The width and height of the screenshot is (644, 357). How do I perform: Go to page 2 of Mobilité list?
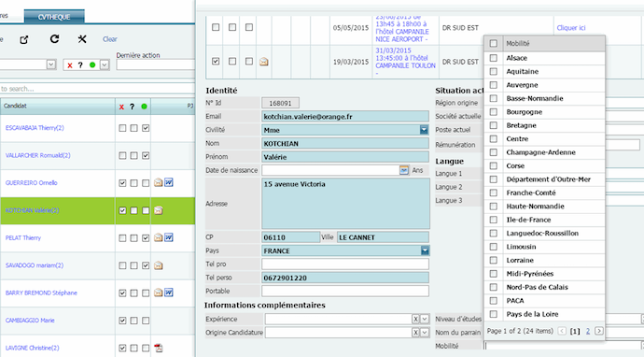588,331
